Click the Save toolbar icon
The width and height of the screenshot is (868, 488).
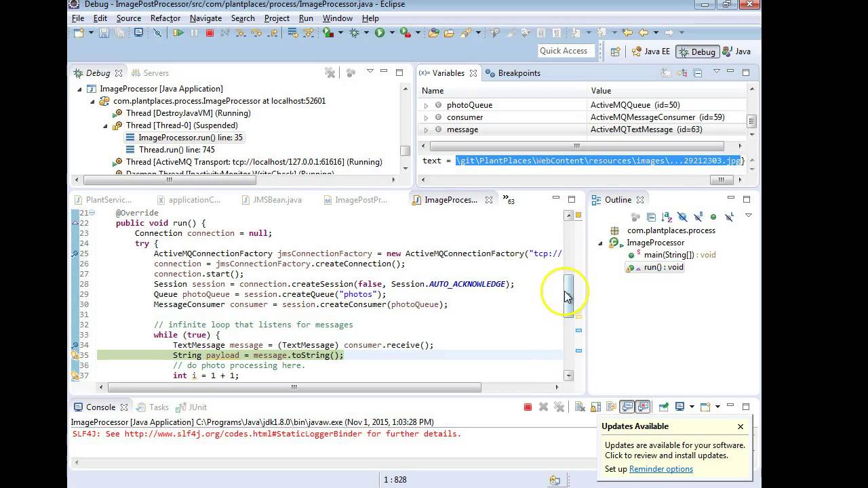[x=104, y=33]
